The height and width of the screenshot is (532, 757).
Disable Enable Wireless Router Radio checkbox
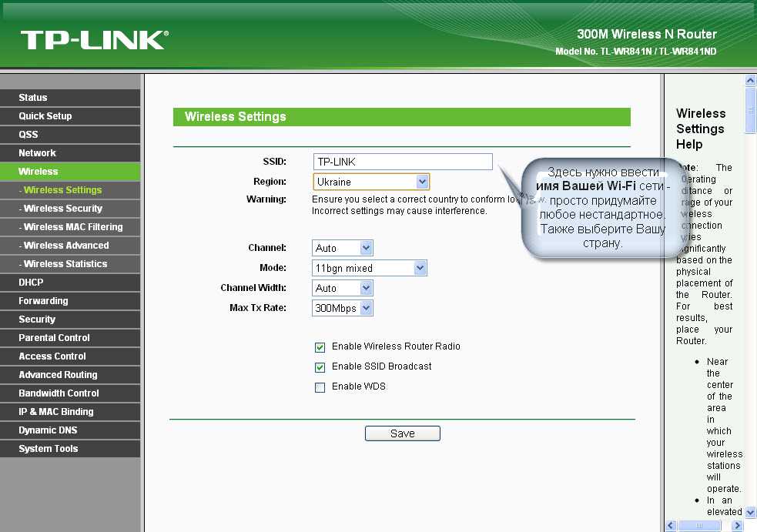[320, 347]
